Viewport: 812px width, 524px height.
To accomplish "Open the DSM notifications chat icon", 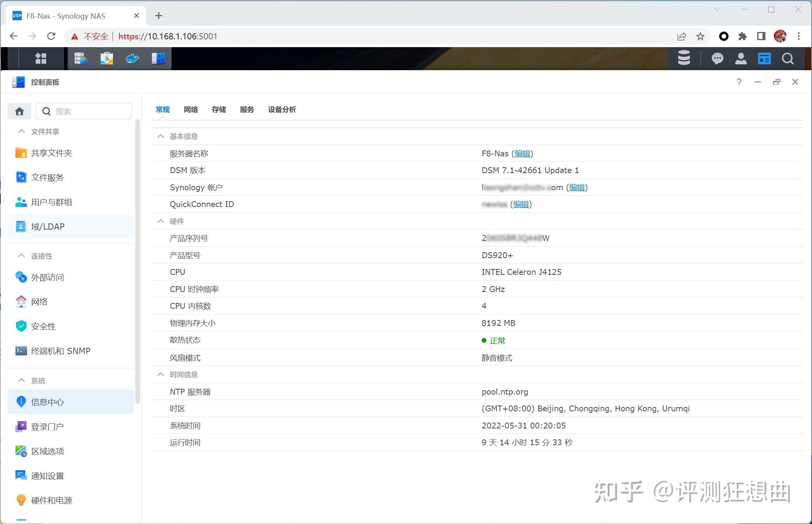I will (x=717, y=58).
